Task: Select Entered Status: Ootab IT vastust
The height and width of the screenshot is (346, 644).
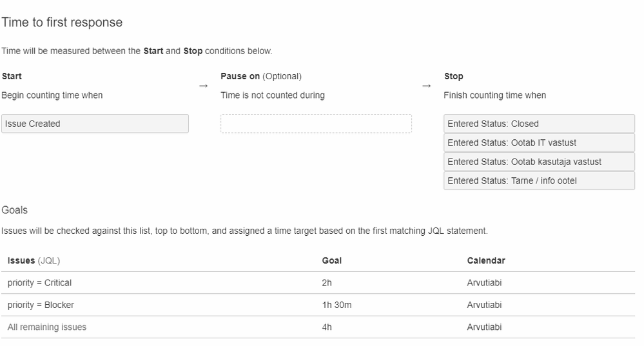Action: coord(539,142)
